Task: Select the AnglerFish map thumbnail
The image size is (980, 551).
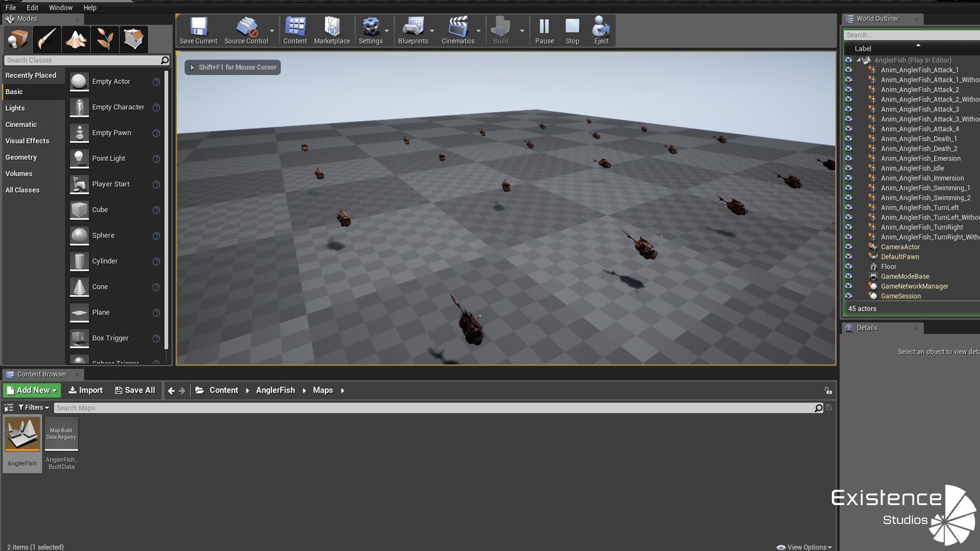Action: 22,435
